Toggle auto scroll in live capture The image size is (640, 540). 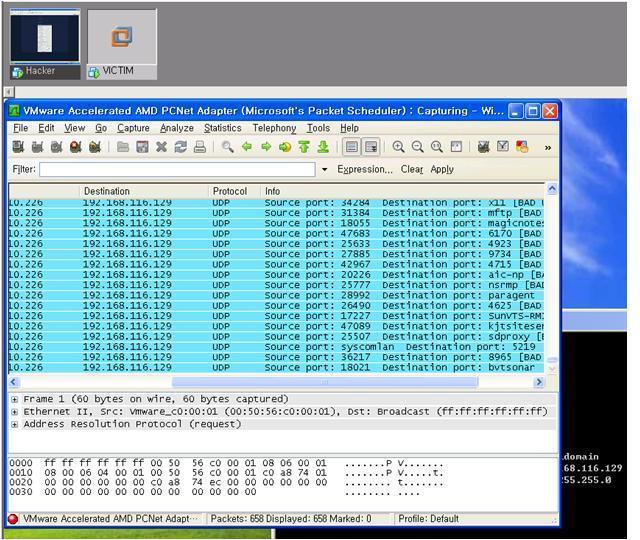(371, 147)
